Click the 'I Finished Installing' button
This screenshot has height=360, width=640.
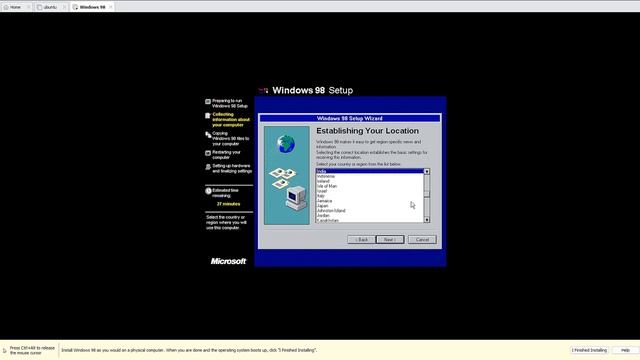point(589,350)
